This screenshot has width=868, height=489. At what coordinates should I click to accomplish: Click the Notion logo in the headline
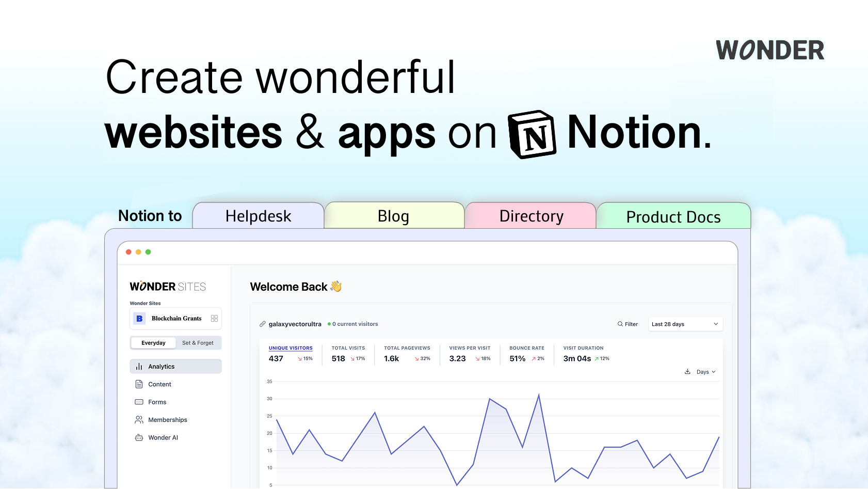[532, 134]
